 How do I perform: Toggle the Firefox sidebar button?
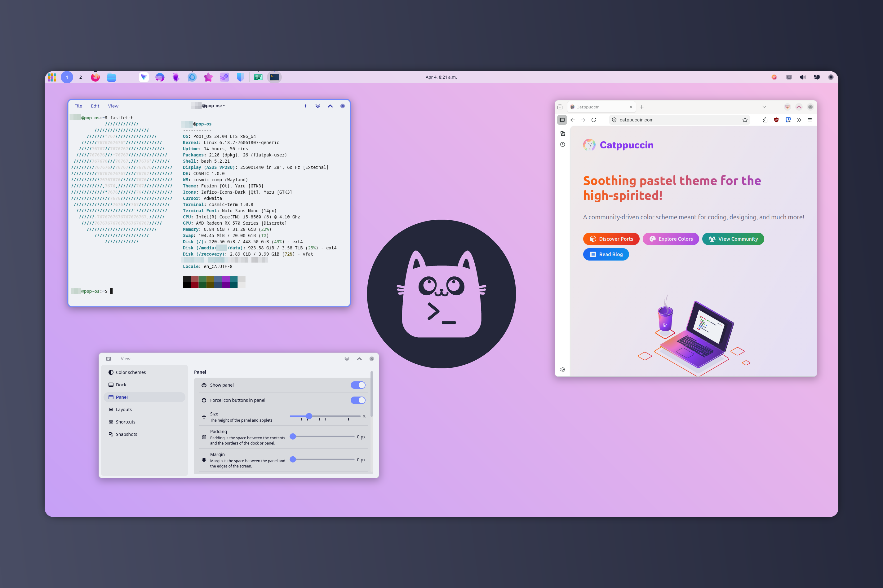(x=562, y=120)
